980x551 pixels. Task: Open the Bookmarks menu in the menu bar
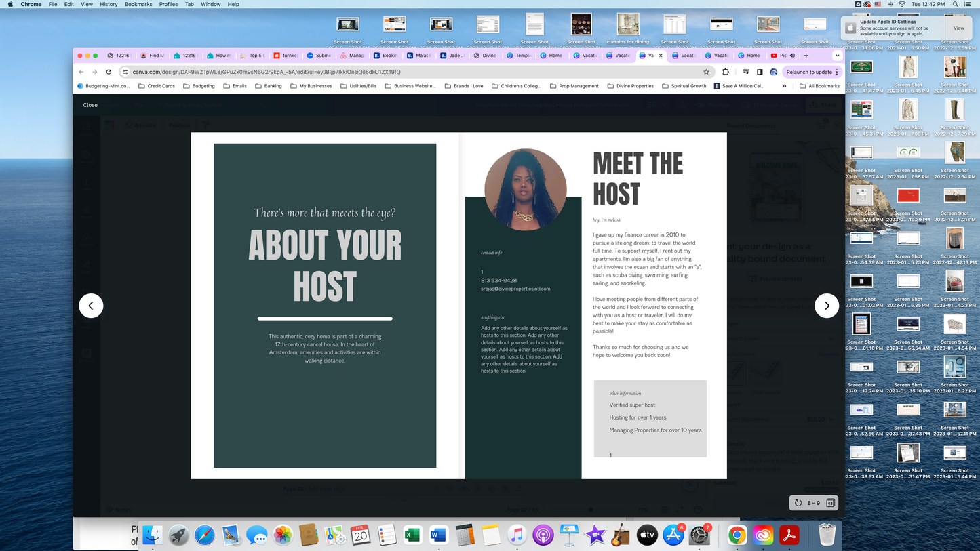click(x=138, y=4)
